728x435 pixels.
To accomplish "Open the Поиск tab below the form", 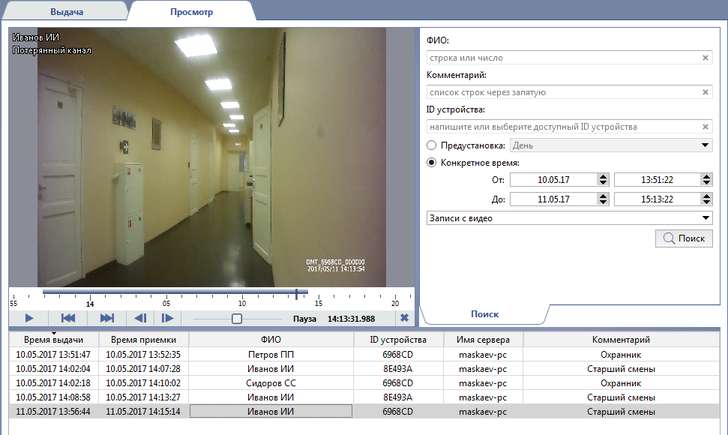I will (x=485, y=314).
